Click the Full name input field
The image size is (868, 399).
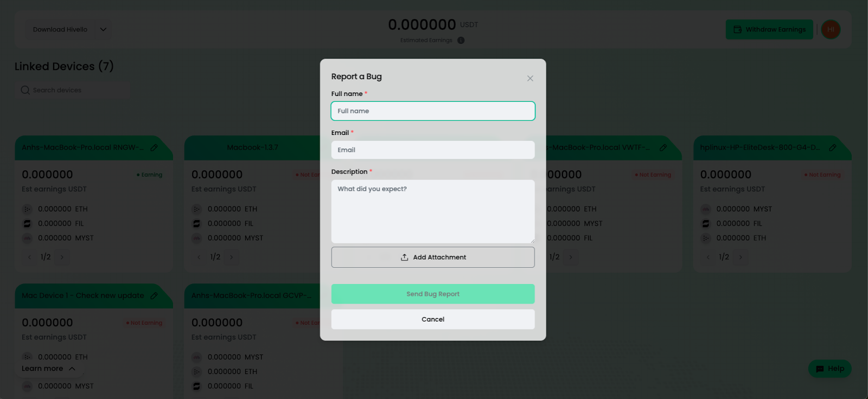(x=432, y=111)
